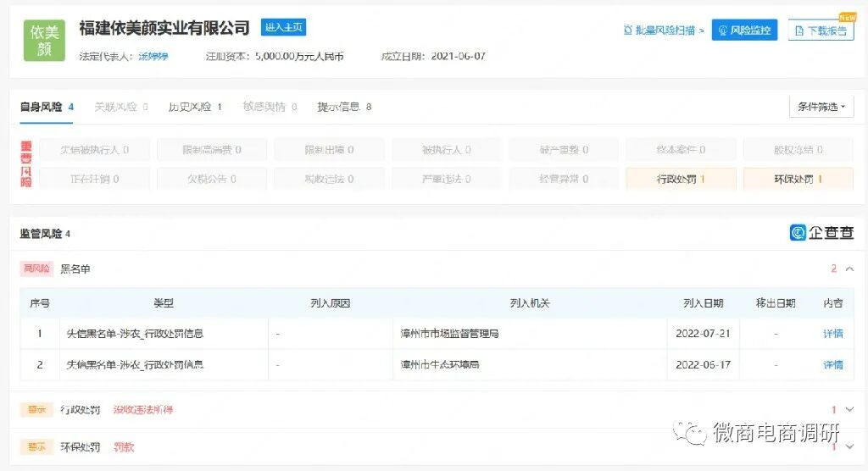This screenshot has height=471, width=868.
Task: Select the highlighted 行政处罚 1 risk filter
Action: coord(681,179)
